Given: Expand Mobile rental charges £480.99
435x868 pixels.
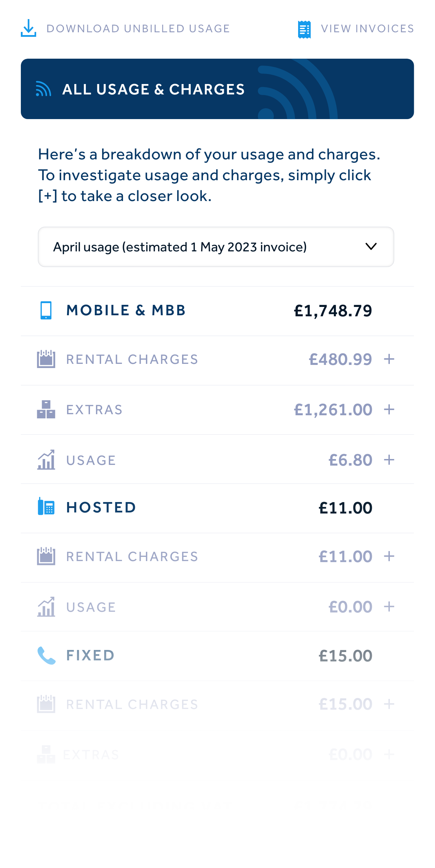Looking at the screenshot, I should click(389, 359).
